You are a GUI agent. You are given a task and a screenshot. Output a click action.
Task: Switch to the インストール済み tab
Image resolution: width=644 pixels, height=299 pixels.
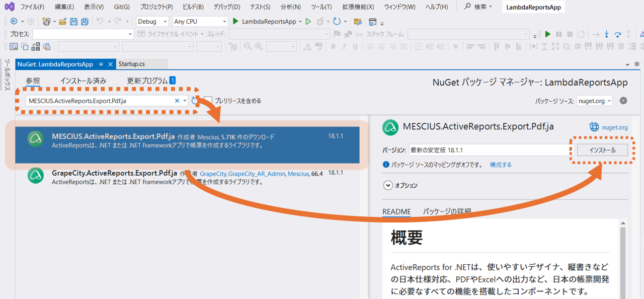pyautogui.click(x=83, y=81)
